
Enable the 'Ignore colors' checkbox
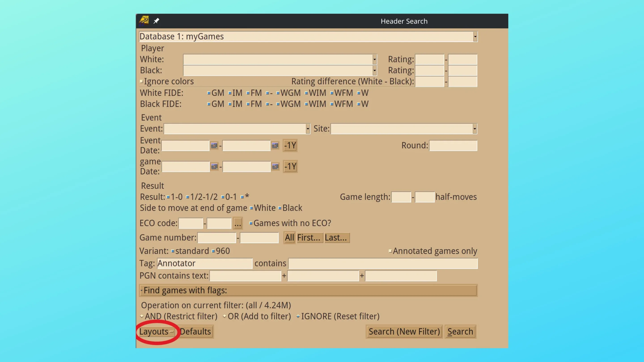(142, 81)
